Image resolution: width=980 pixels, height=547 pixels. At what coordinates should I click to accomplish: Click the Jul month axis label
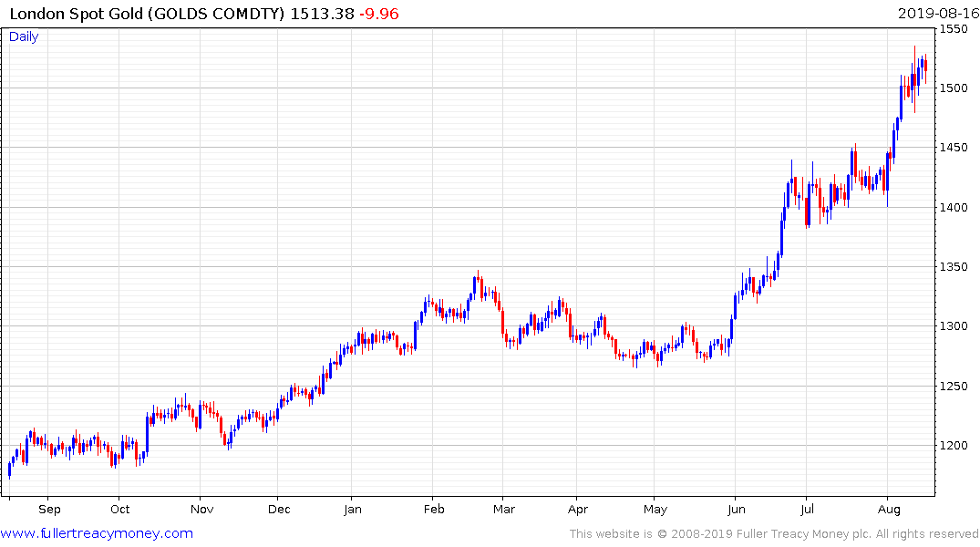point(808,510)
